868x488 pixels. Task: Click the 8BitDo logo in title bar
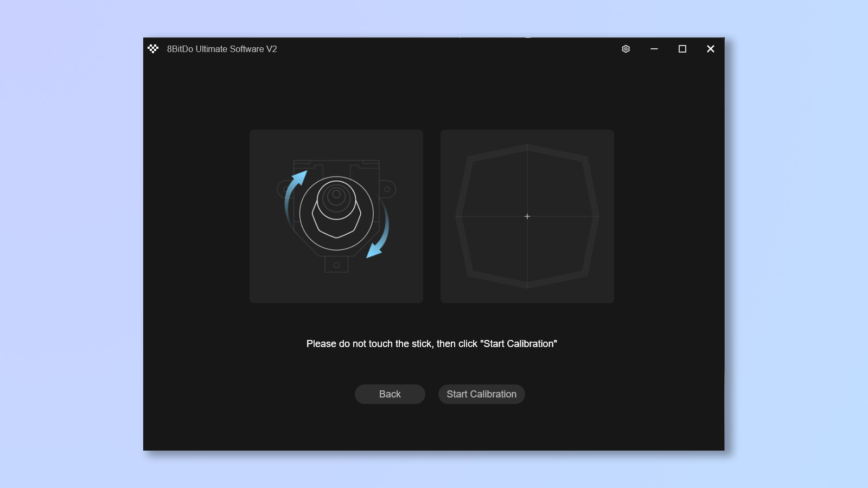(x=153, y=49)
